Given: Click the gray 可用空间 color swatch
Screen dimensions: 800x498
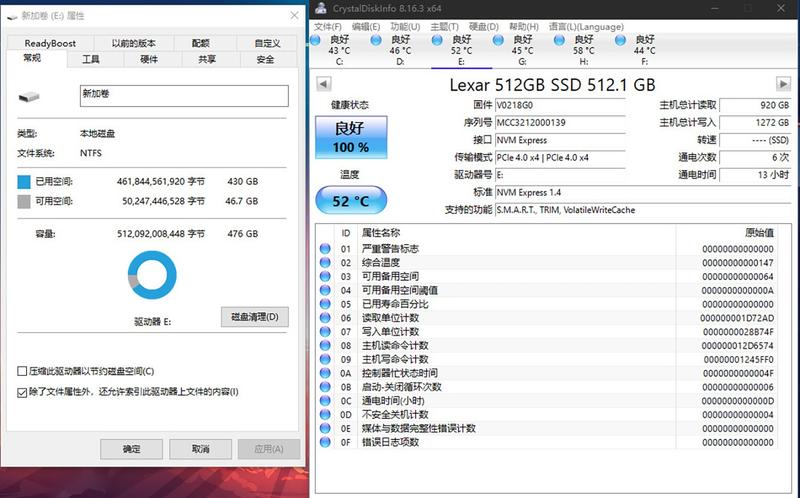Looking at the screenshot, I should (24, 202).
